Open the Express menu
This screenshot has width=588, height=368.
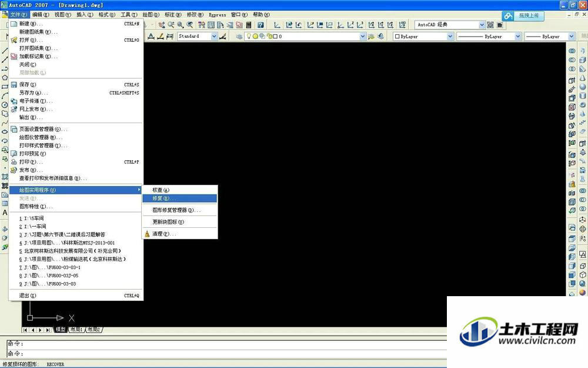(x=218, y=15)
